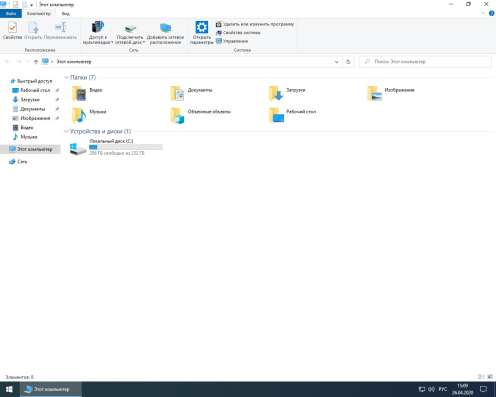Screen dimensions: 496x397
Task: Switch to details view in status bar
Action: tap(481, 377)
